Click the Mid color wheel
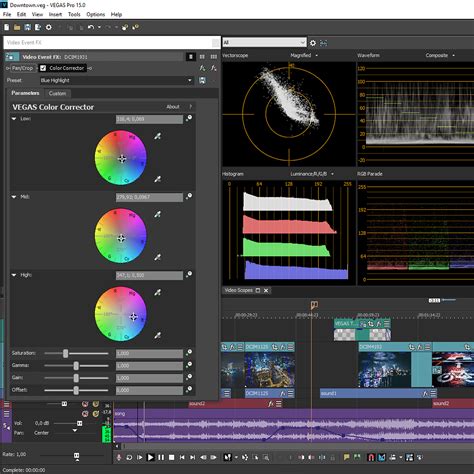Screen dimensions: 474x474 click(x=121, y=236)
